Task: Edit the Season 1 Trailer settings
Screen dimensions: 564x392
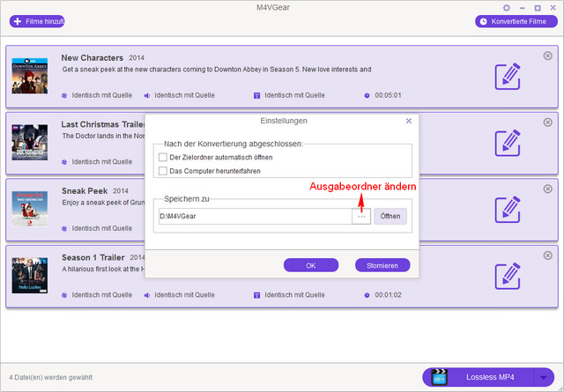Action: (x=508, y=277)
